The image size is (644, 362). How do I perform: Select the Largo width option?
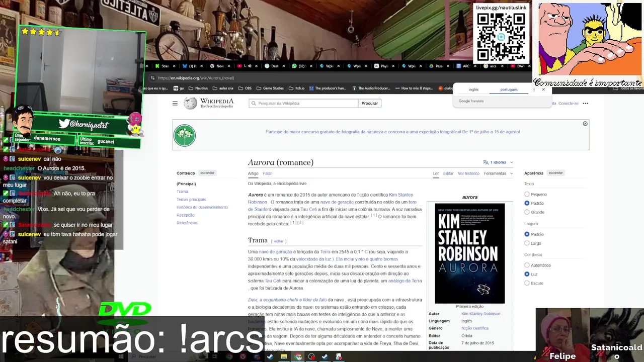pos(527,243)
